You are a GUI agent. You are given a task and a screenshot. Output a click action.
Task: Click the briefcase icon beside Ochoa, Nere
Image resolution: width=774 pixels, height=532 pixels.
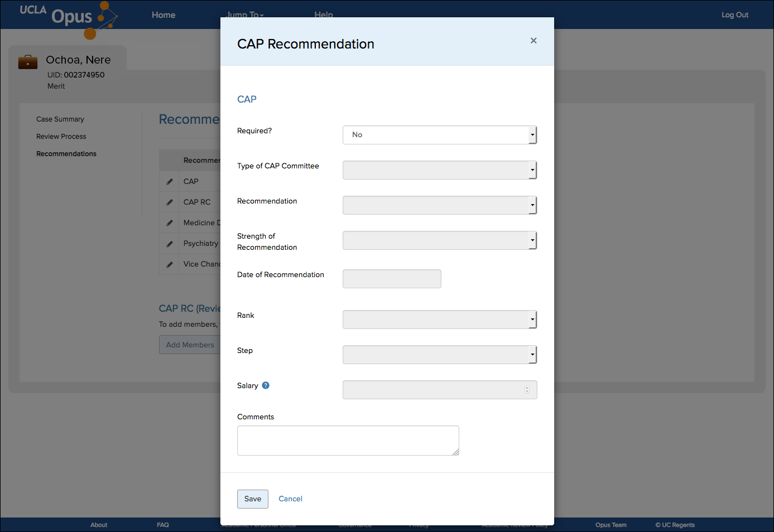(x=28, y=61)
